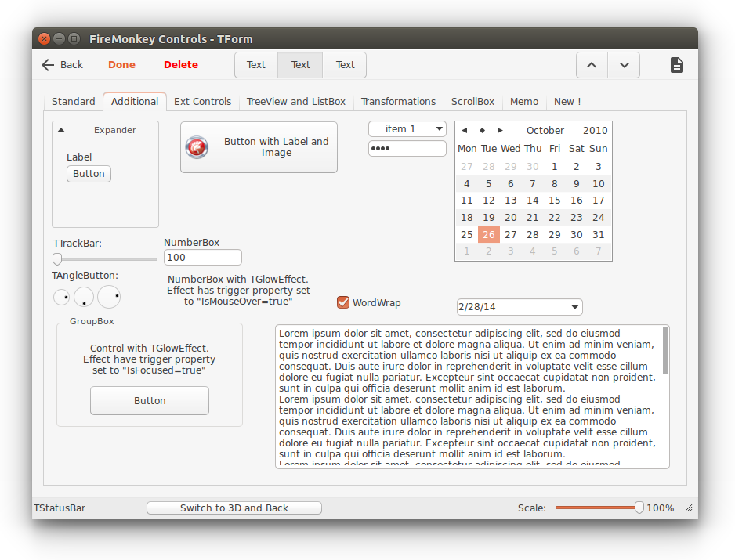Viewport: 735px width, 560px height.
Task: Close the FireMonkey Controls window
Action: pos(44,38)
